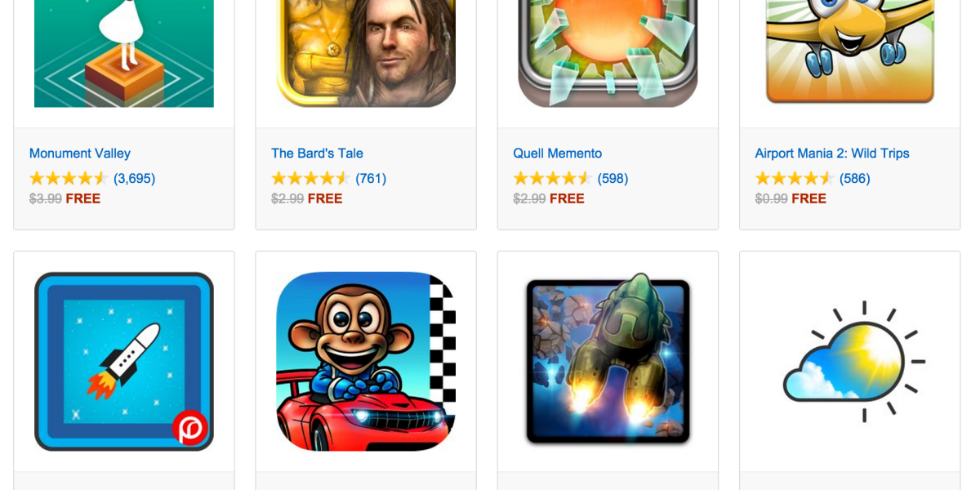Open Airport Mania 2: Wild Trips link
This screenshot has height=490, width=980.
point(832,154)
